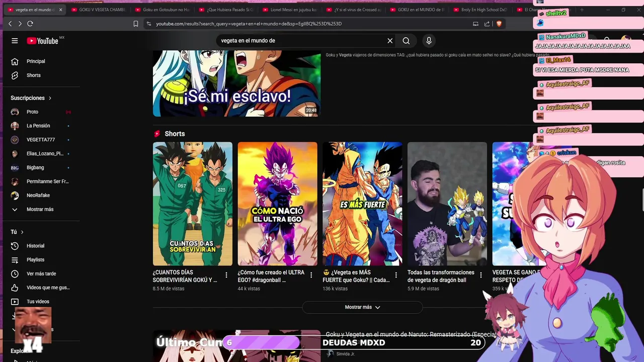Image resolution: width=644 pixels, height=362 pixels.
Task: Open options for Vegeta es MÁS FUERTE short
Action: [396, 275]
